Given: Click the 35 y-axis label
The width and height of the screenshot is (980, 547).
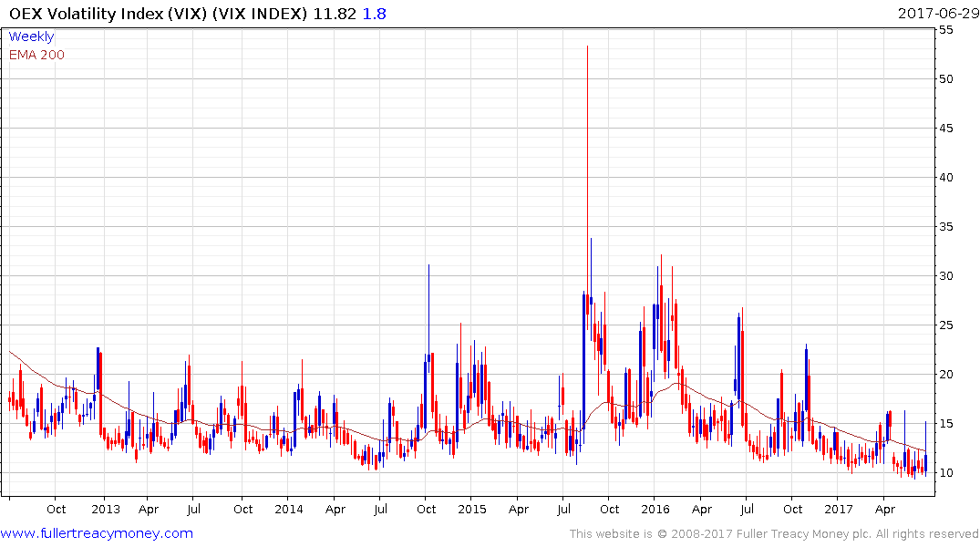Looking at the screenshot, I should pos(945,227).
